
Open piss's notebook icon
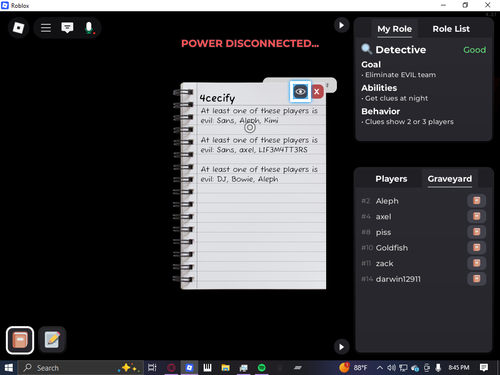(x=477, y=232)
